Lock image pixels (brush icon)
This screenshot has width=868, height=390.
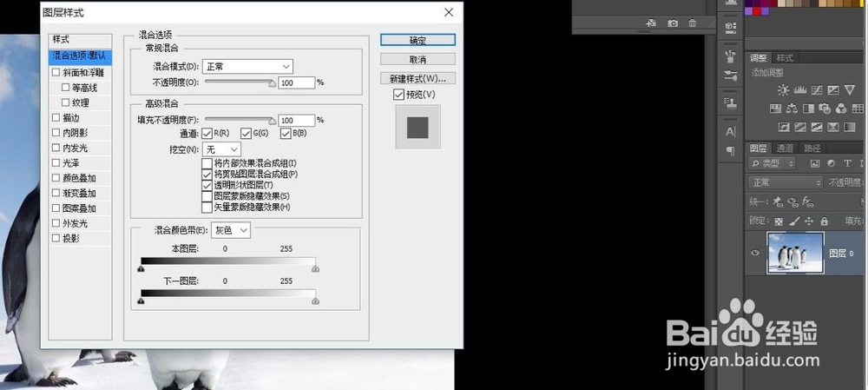tap(793, 221)
